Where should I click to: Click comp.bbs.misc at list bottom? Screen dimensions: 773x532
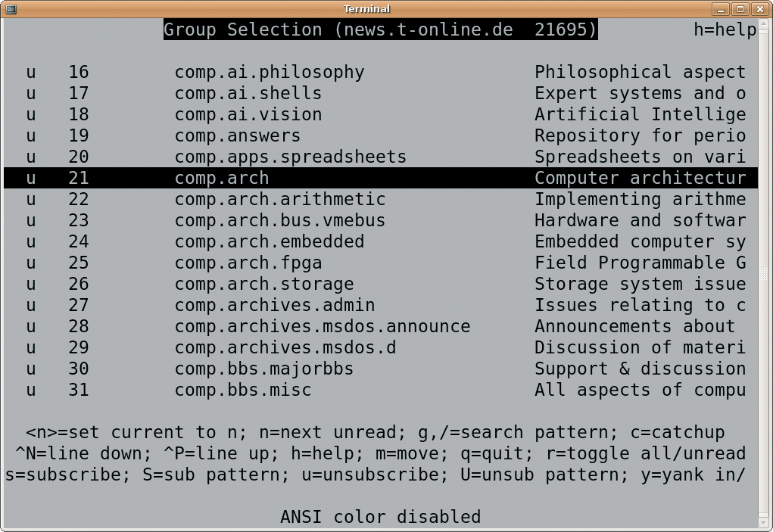[243, 390]
